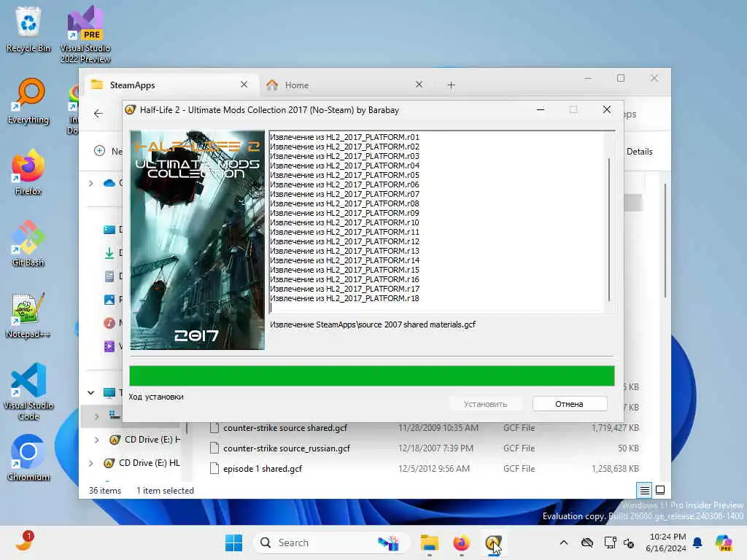Click the installer log vertical scrollbar

click(x=609, y=230)
